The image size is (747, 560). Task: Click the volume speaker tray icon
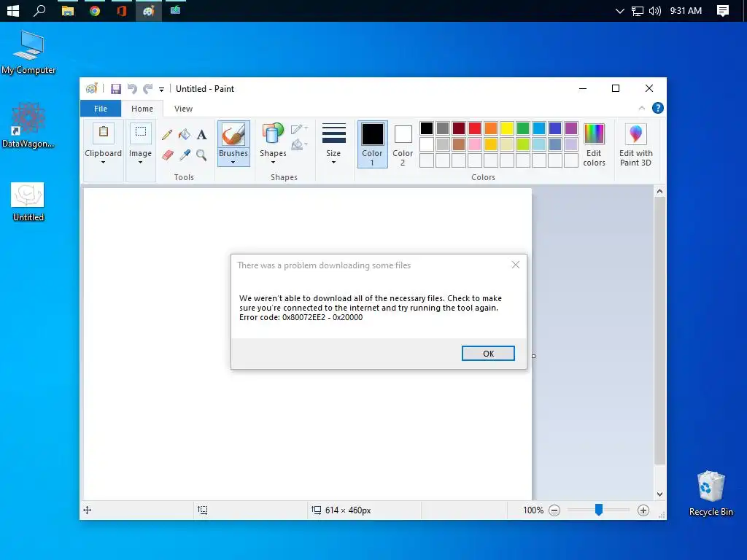pyautogui.click(x=655, y=10)
